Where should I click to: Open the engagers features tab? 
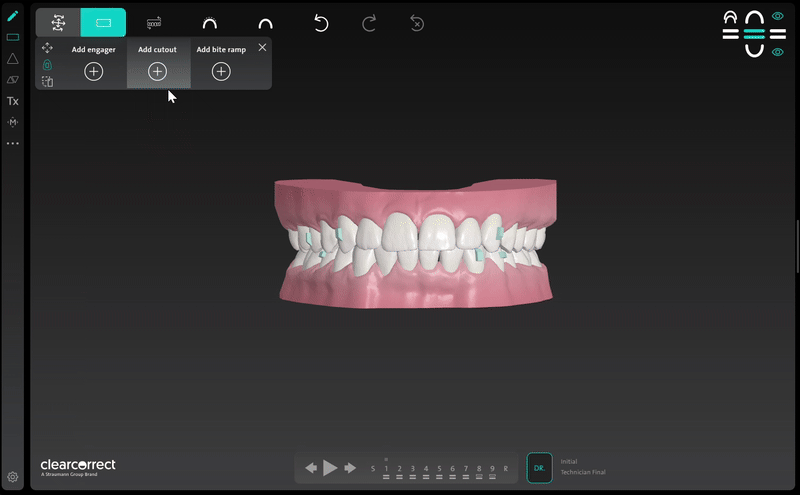[103, 22]
